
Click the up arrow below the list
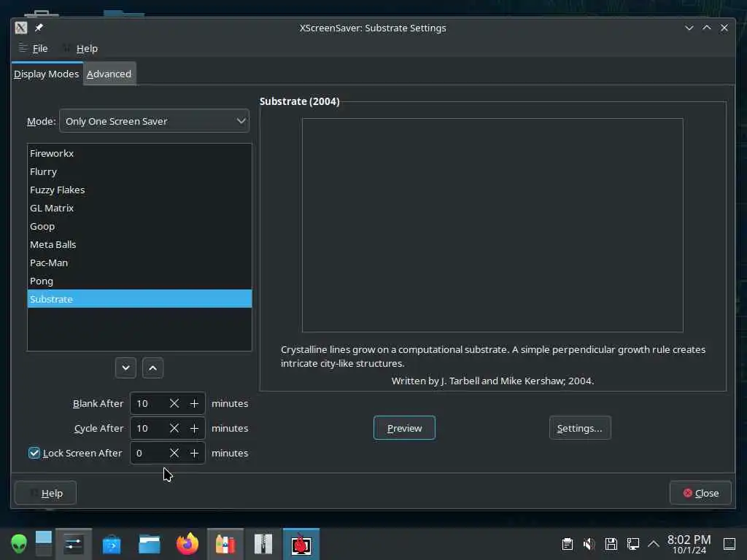pos(152,367)
